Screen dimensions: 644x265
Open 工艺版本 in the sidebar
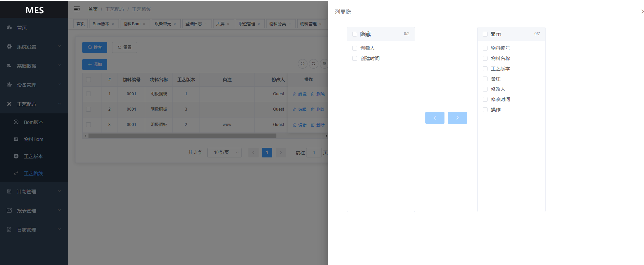[x=34, y=156]
